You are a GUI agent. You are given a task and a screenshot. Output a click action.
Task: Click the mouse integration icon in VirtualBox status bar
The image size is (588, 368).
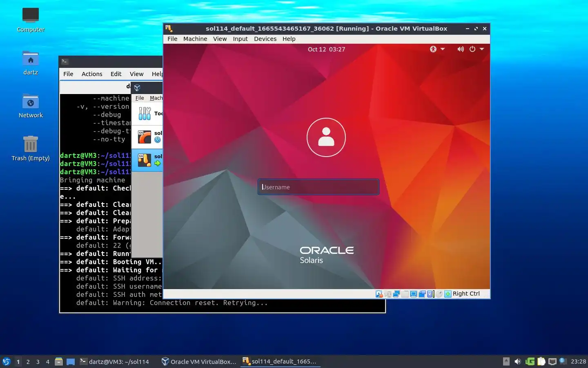click(439, 294)
